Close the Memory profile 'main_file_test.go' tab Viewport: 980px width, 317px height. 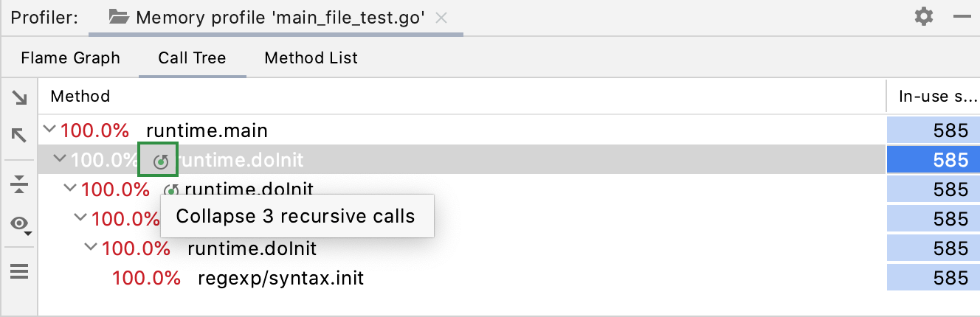[441, 18]
